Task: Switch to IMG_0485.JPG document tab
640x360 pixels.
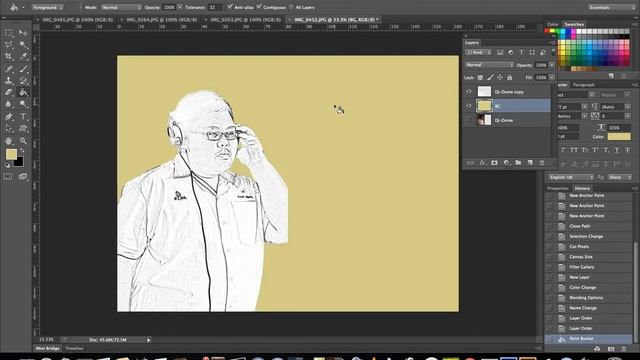Action: 78,19
